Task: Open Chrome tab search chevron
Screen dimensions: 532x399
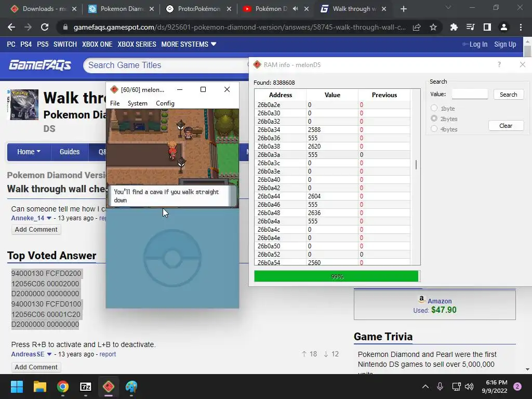Action: [448, 7]
